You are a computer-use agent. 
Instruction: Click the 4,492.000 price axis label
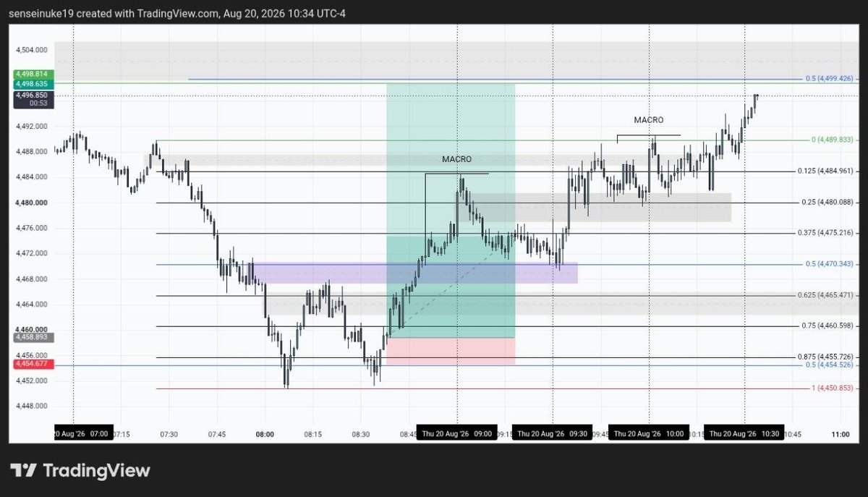(x=33, y=127)
